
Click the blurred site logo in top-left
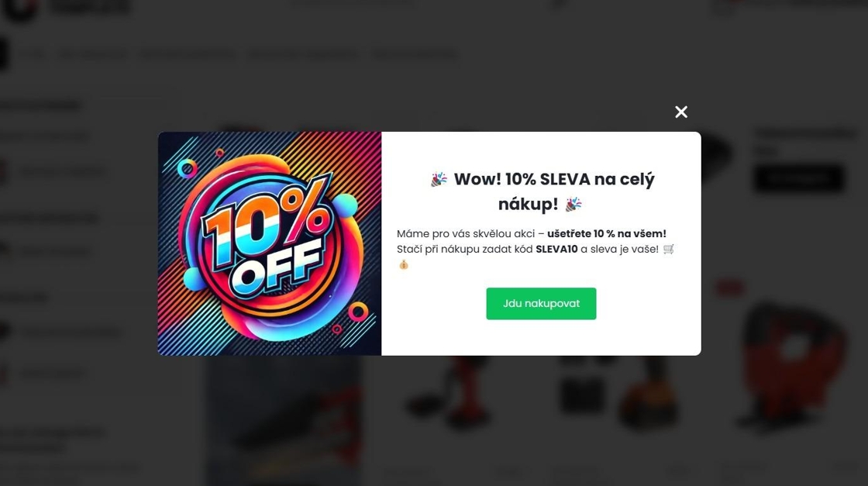[x=67, y=9]
